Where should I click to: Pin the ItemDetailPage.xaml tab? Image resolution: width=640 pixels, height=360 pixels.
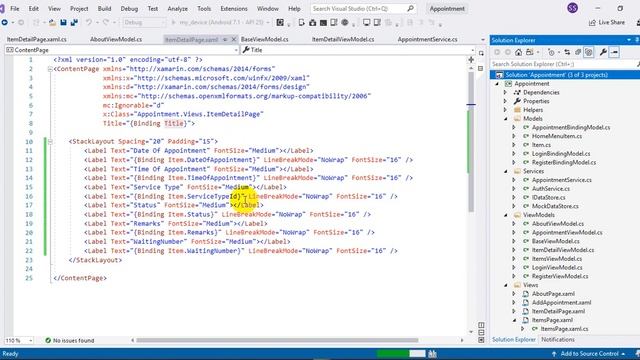(225, 40)
